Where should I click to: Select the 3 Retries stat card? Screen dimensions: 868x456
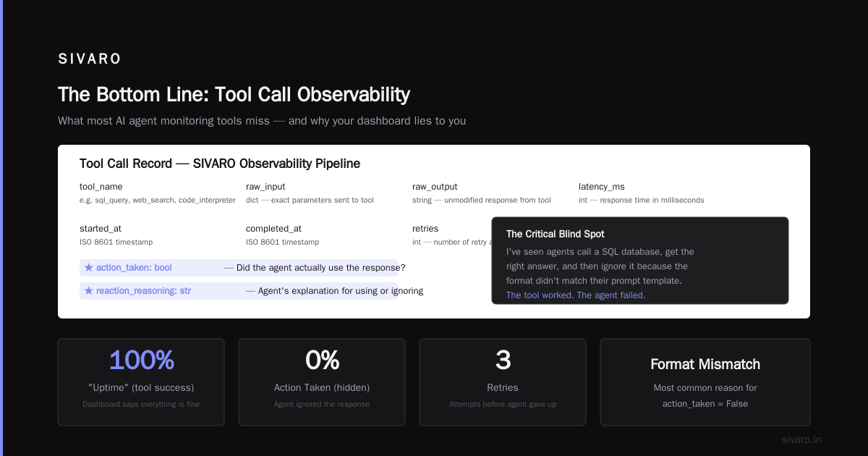(x=503, y=382)
